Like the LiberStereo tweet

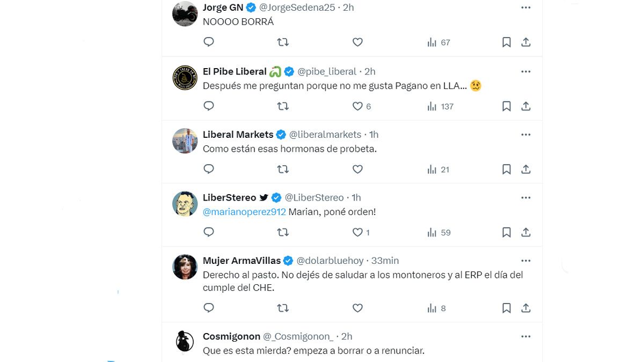[x=357, y=232]
